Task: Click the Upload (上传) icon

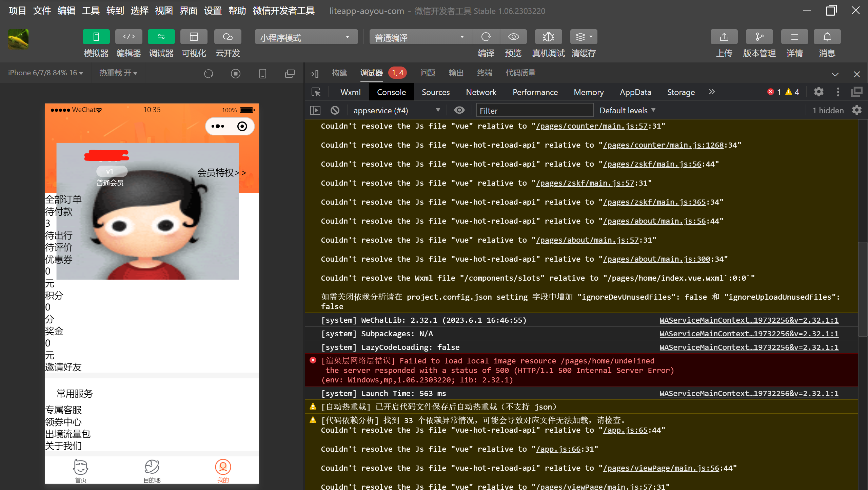Action: tap(724, 37)
